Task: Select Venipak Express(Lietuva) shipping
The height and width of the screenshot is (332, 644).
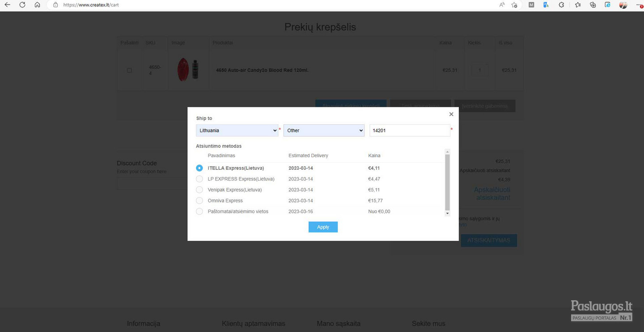Action: (x=199, y=190)
